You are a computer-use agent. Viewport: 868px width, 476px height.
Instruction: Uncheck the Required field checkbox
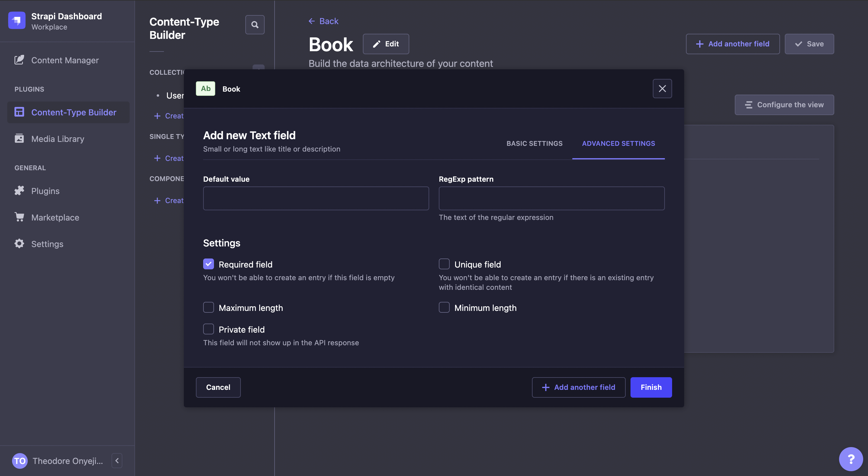(x=209, y=264)
